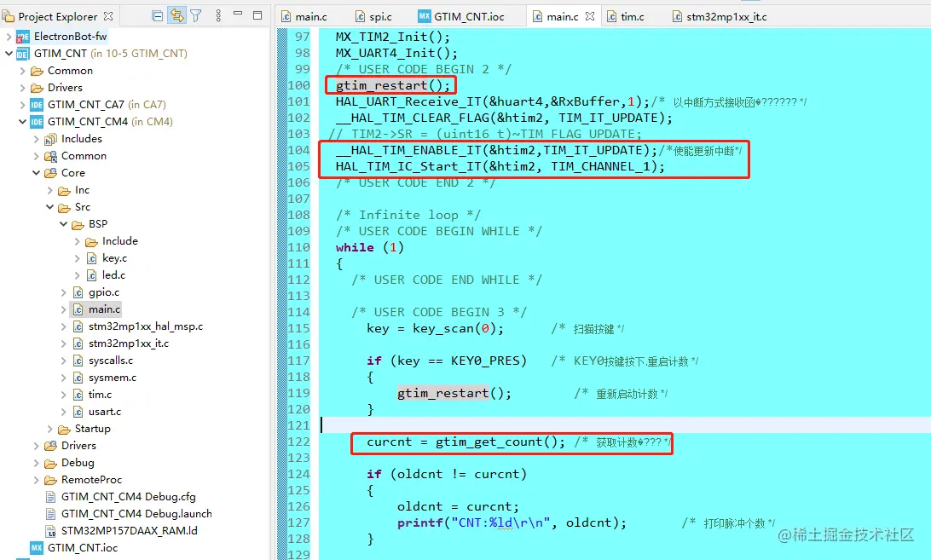This screenshot has width=931, height=560.
Task: Expand the GTIM_CNT_CA7 project
Action: pos(22,105)
